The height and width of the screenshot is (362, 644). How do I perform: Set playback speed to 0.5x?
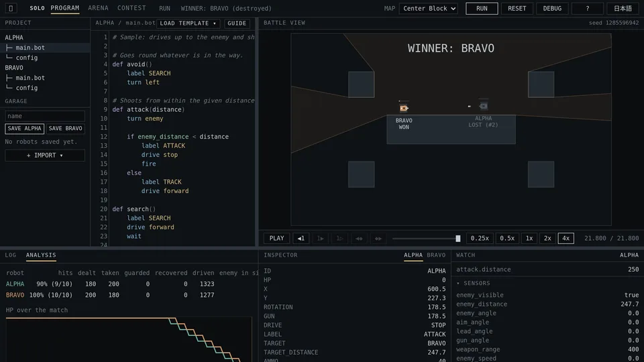(x=507, y=238)
